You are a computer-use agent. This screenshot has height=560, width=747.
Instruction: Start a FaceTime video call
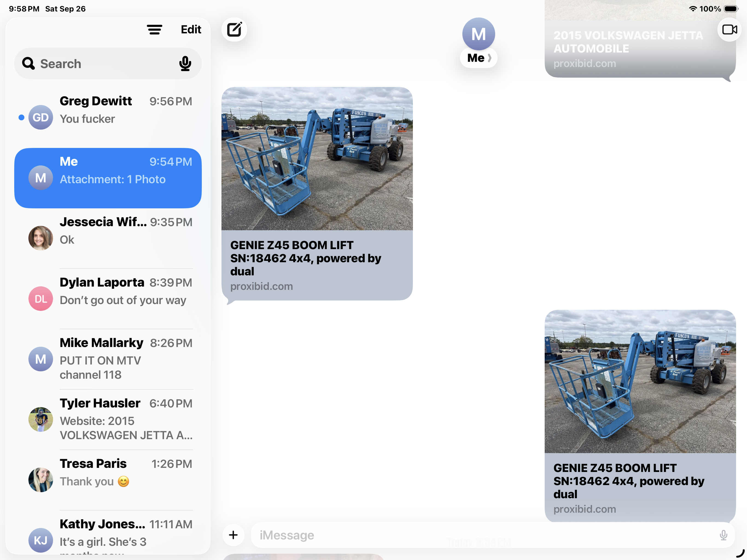coord(730,30)
